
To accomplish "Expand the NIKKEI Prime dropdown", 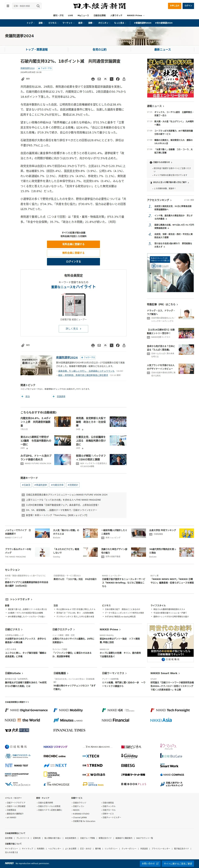I will click(136, 16).
